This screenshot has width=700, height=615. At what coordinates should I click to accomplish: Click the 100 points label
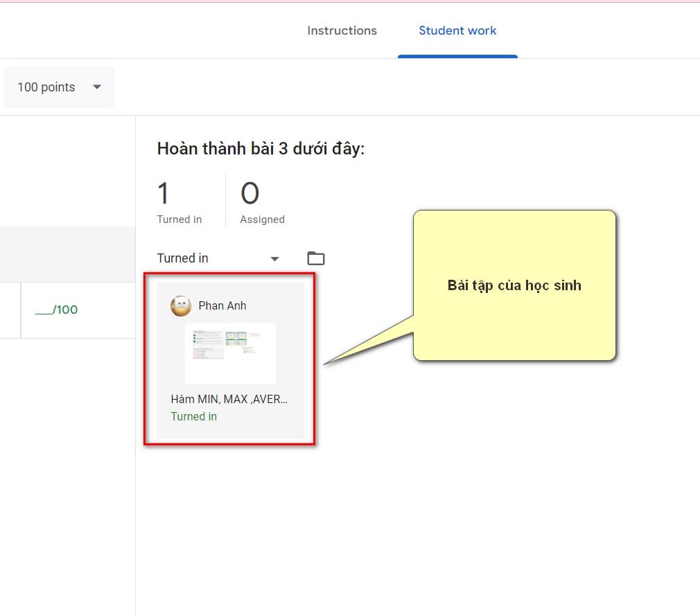click(46, 87)
